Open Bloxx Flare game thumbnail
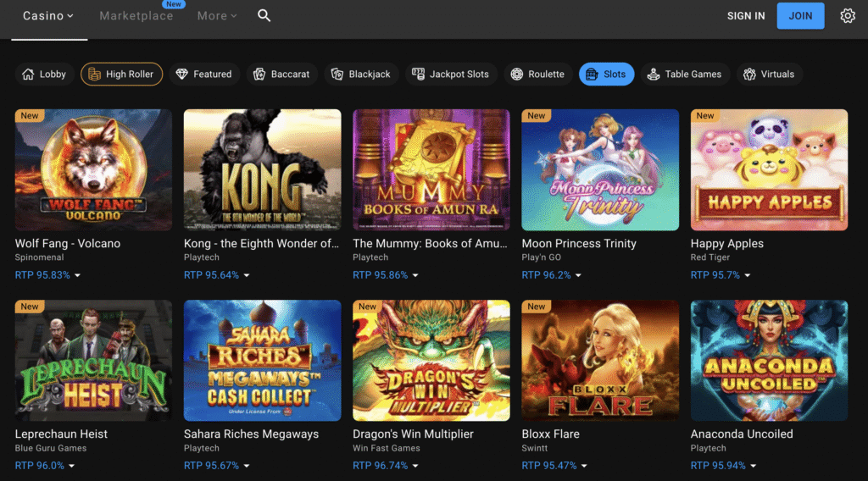 click(600, 361)
